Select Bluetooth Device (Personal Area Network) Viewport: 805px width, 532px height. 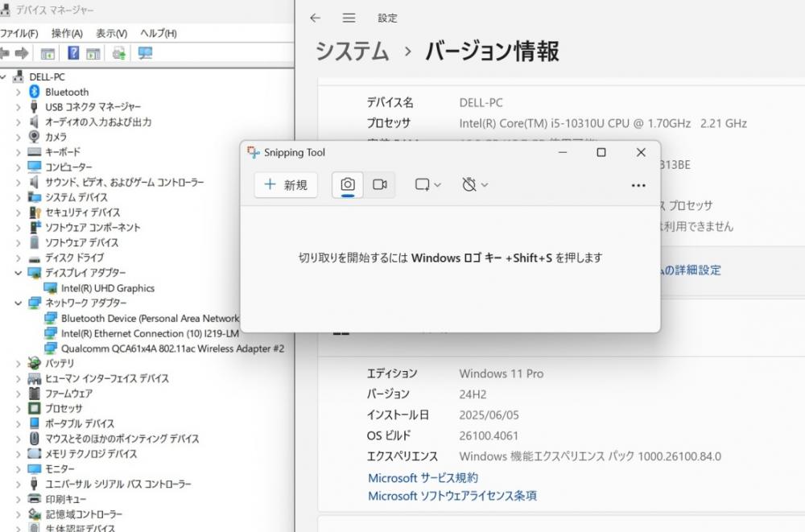150,319
